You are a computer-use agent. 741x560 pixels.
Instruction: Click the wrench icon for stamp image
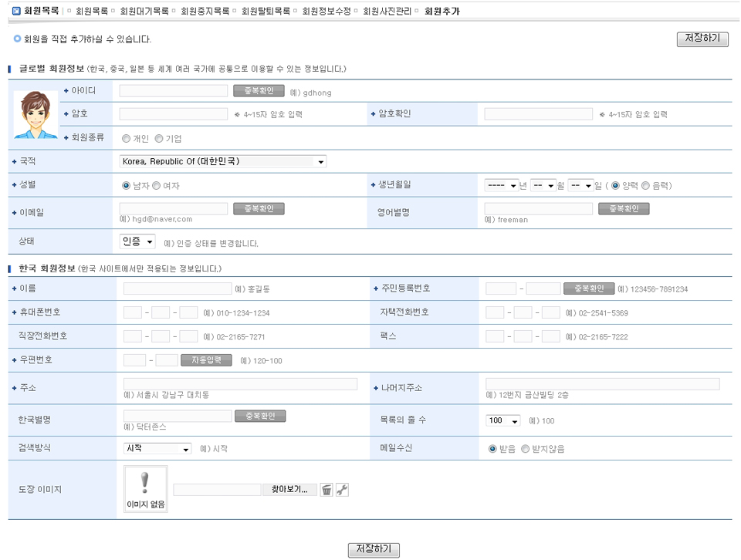(343, 490)
